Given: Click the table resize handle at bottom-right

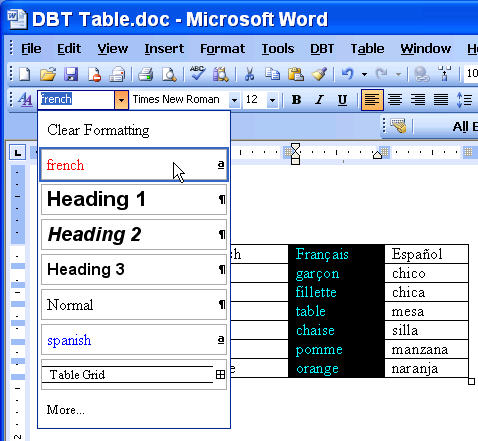Looking at the screenshot, I should [471, 381].
